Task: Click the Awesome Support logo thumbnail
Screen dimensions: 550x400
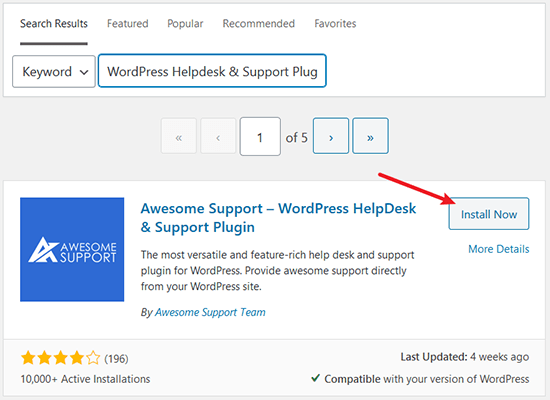Action: click(x=72, y=249)
